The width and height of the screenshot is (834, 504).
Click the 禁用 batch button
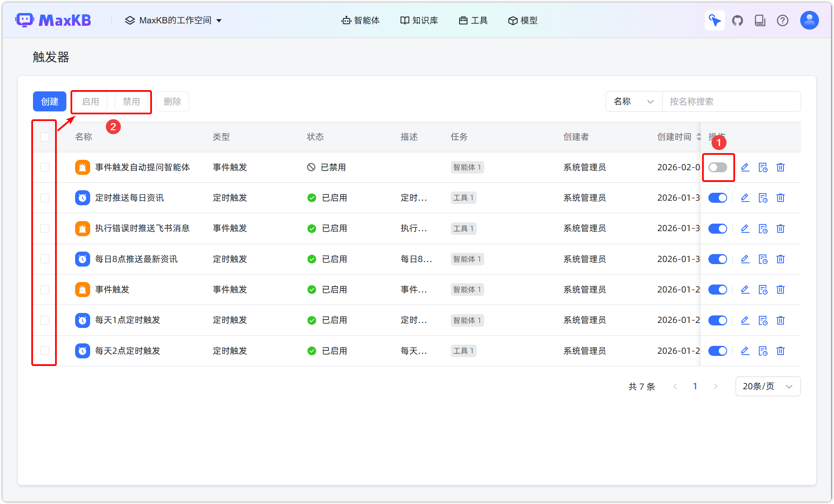click(x=131, y=101)
